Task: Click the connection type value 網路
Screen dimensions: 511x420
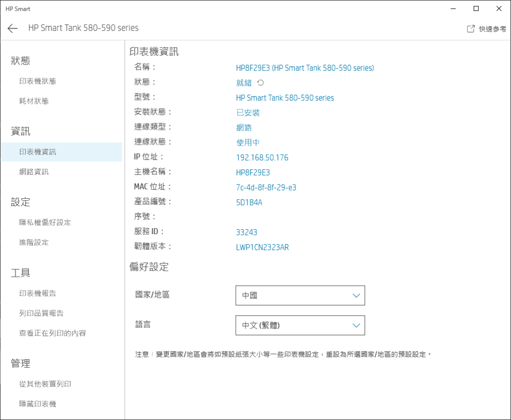Action: coord(244,127)
